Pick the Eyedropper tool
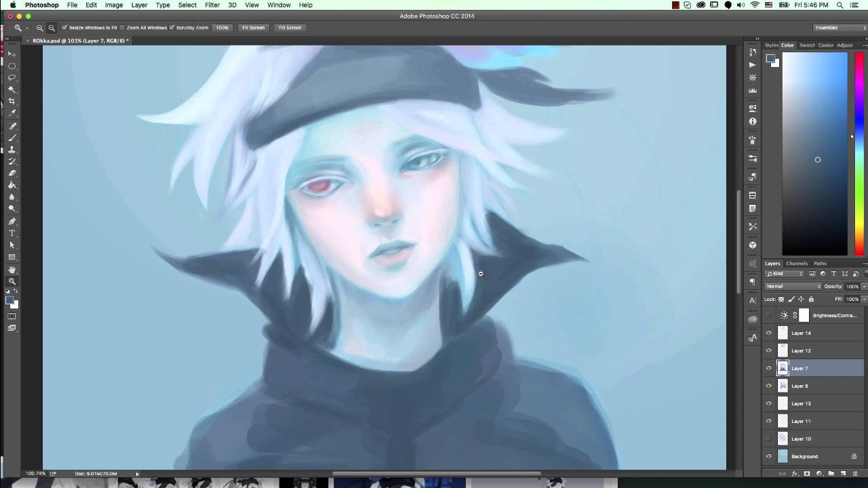 12,113
